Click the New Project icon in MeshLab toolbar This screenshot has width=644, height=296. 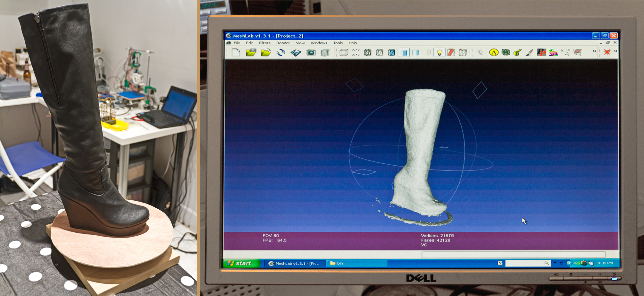(x=236, y=52)
